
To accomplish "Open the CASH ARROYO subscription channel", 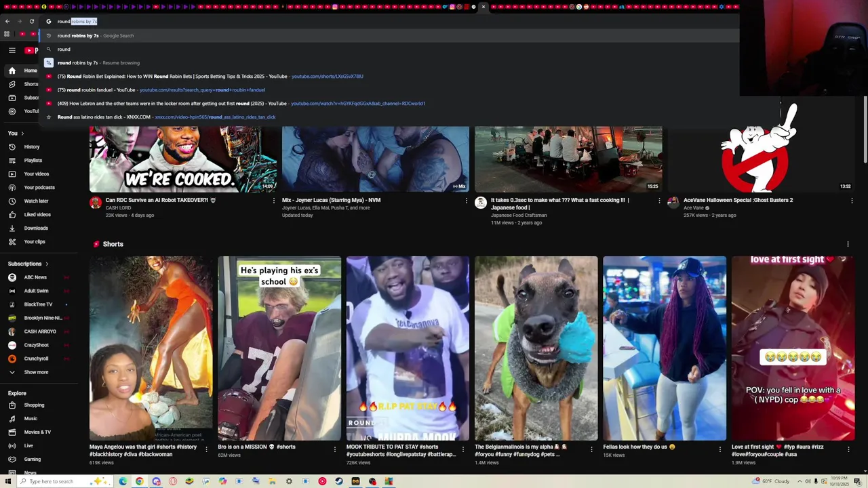I will [40, 331].
